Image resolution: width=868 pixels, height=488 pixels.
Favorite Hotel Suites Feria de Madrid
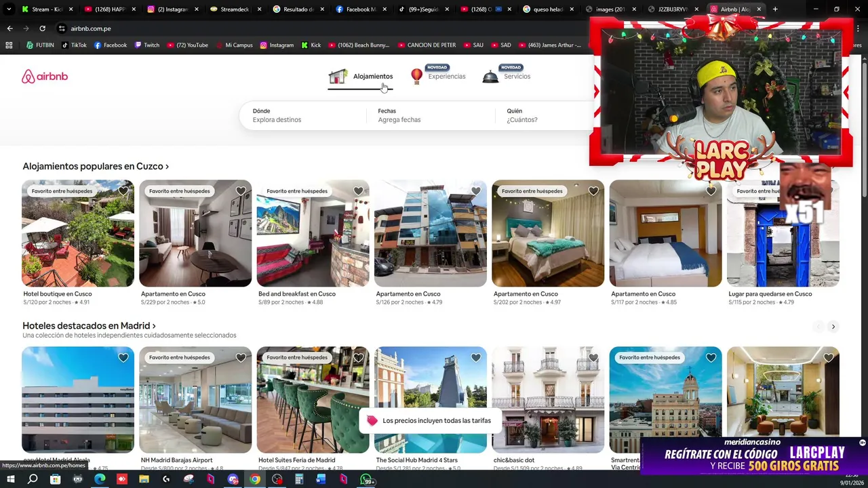[358, 358]
